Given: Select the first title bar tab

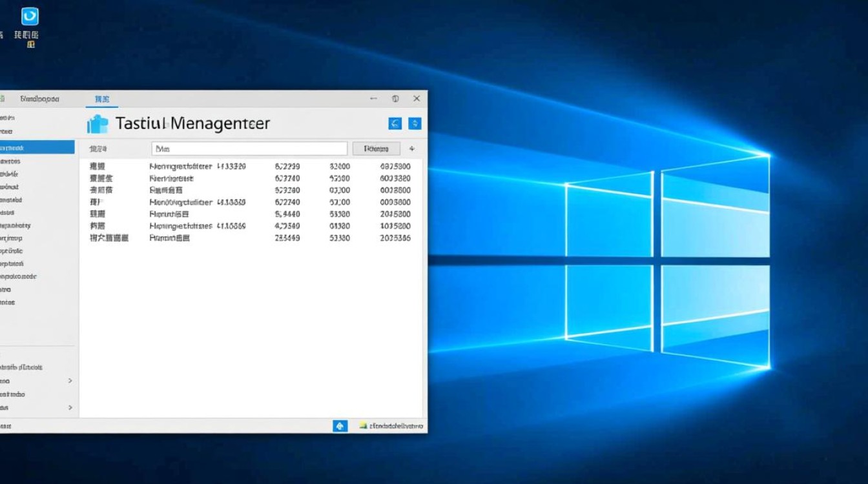Looking at the screenshot, I should 39,99.
